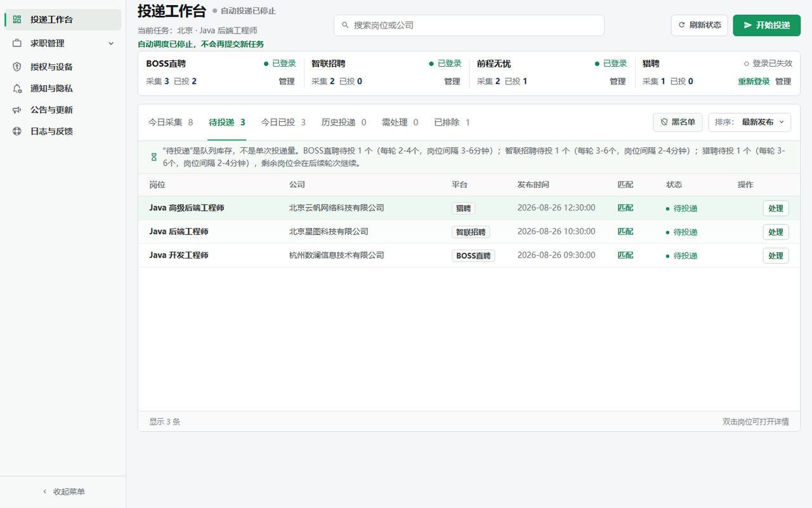The width and height of the screenshot is (812, 508).
Task: Click the 登录已失效 status for 猎聘
Action: click(768, 63)
